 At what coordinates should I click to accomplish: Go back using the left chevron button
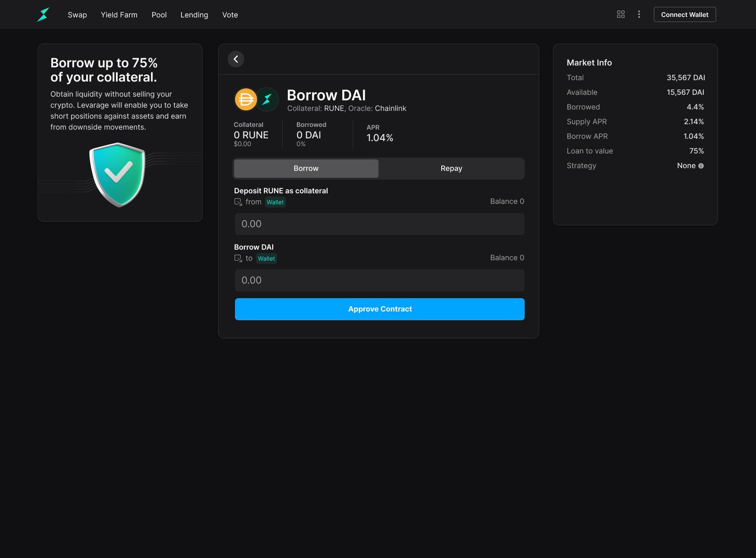pyautogui.click(x=236, y=59)
